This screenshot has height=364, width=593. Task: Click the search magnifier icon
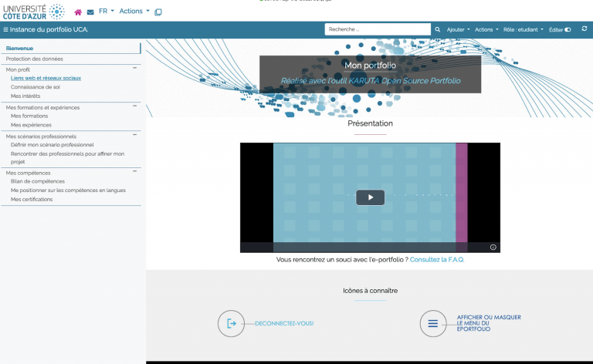click(x=438, y=29)
